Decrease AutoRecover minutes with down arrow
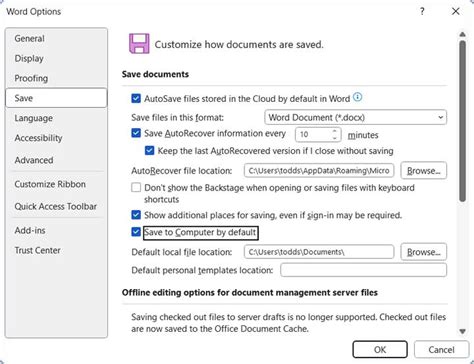This screenshot has width=474, height=364. 334,138
